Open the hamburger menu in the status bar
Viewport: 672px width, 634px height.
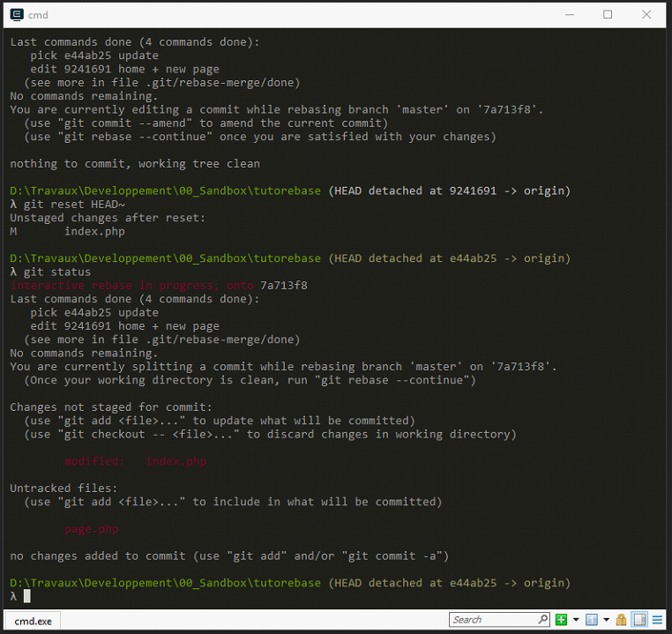click(657, 620)
